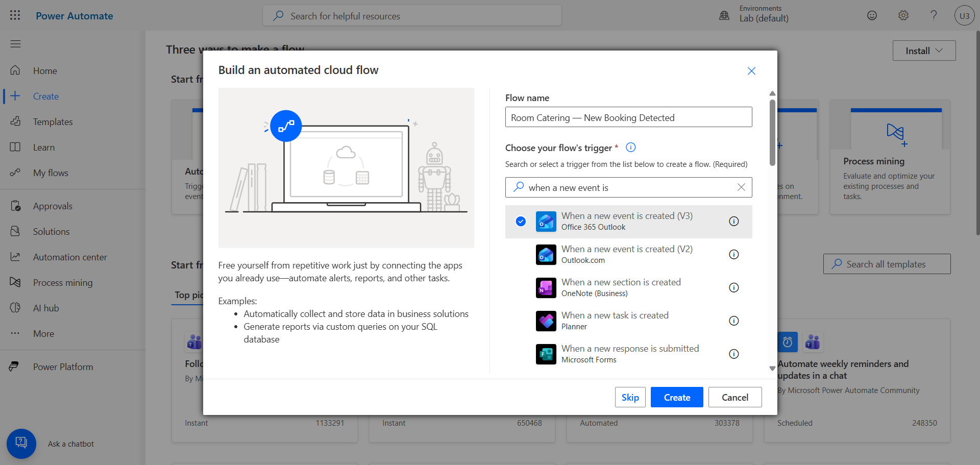Select When a new event is created (V2)
This screenshot has width=980, height=465.
628,254
